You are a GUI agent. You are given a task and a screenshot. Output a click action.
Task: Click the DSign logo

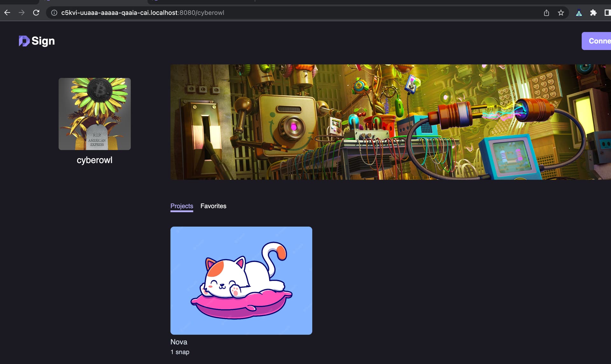[37, 41]
